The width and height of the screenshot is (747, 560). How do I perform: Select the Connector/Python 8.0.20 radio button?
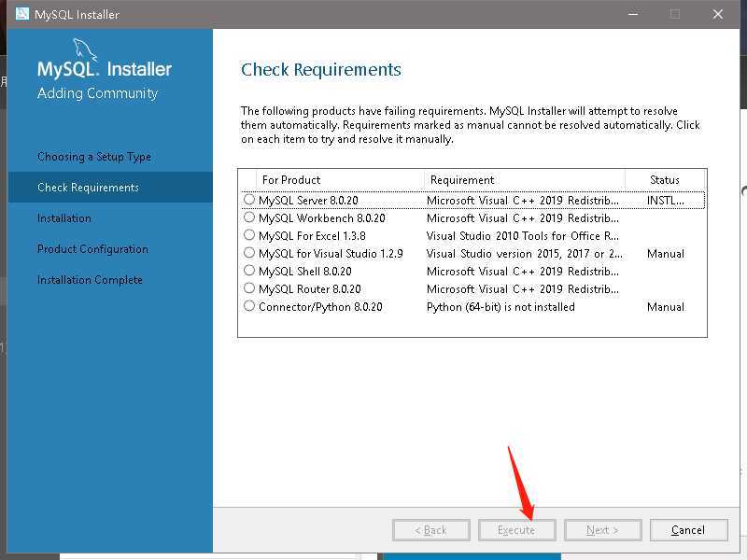[249, 306]
